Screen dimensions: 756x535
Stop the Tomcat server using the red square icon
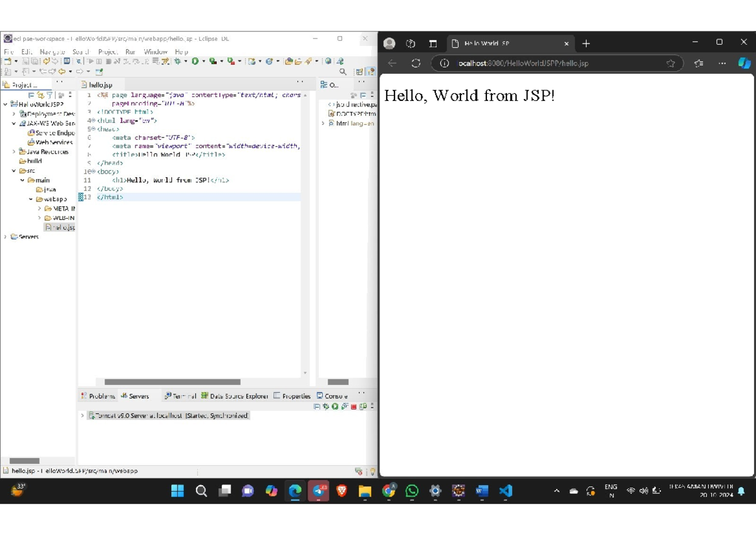[x=353, y=406]
